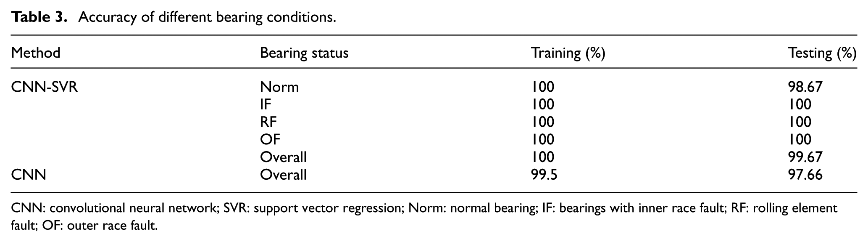Image resolution: width=868 pixels, height=242 pixels.
Task: Select the 99.67 testing value
Action: coord(805,157)
